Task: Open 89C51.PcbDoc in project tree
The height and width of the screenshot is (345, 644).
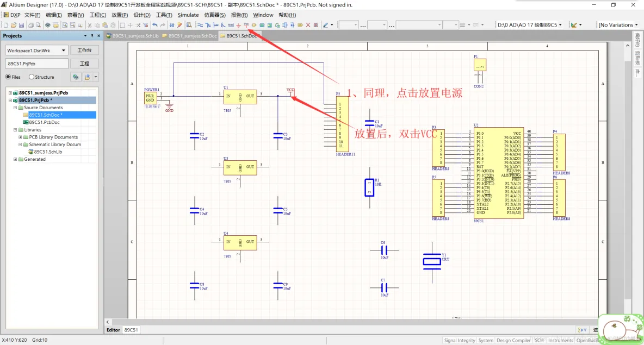Action: 45,122
